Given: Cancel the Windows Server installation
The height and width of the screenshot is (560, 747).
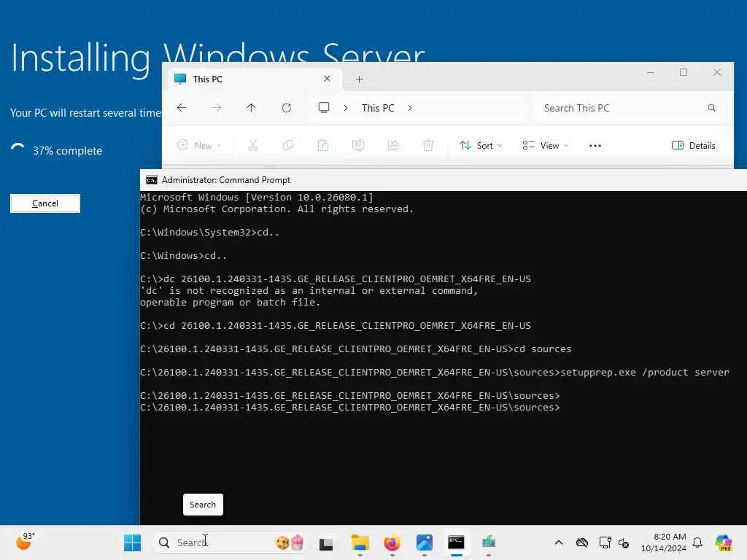Looking at the screenshot, I should (45, 203).
